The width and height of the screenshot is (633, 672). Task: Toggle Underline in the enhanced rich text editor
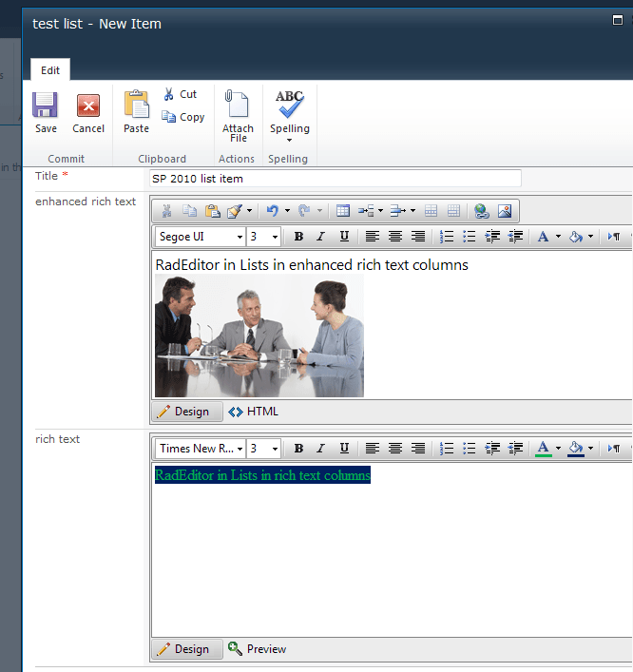tap(344, 237)
